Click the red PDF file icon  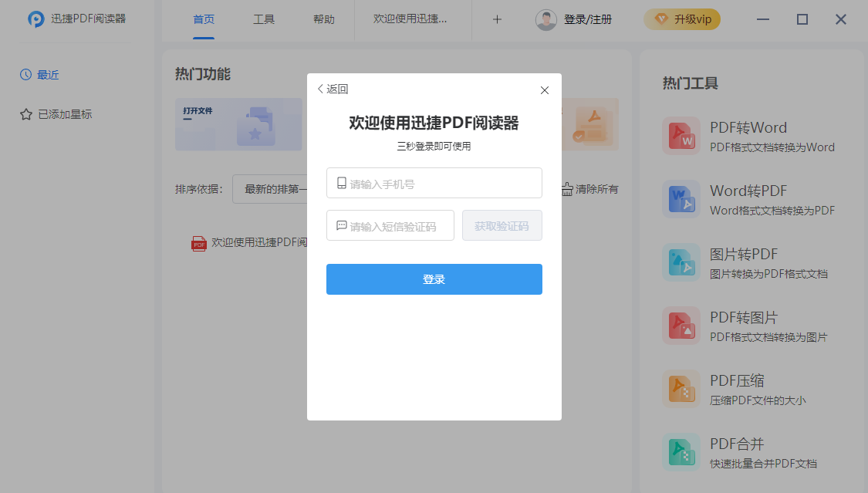199,244
